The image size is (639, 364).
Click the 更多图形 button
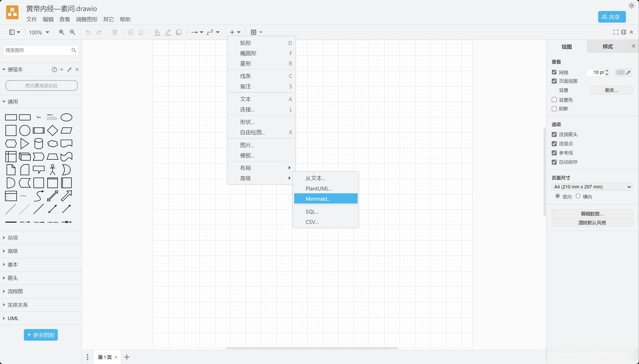click(41, 335)
